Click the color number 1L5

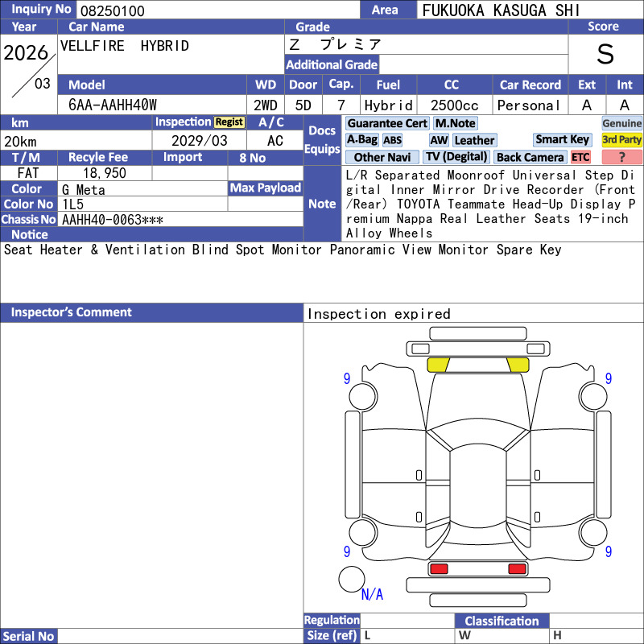click(x=72, y=204)
